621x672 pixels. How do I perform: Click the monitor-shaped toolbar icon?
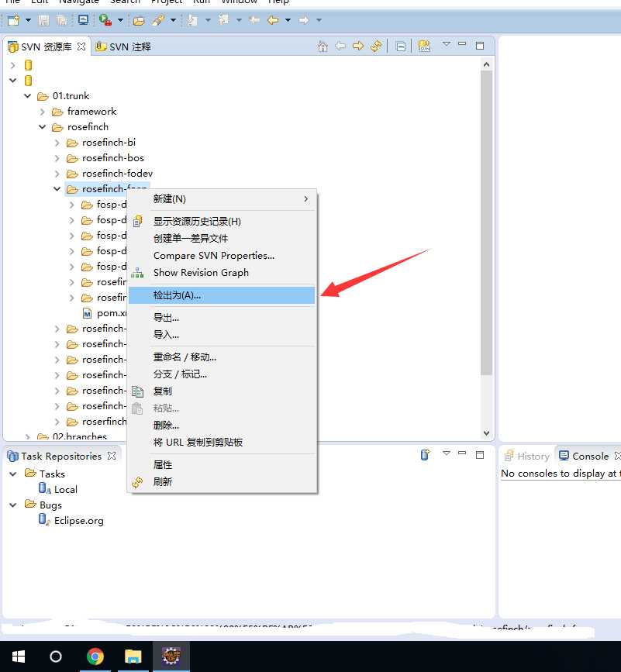83,20
